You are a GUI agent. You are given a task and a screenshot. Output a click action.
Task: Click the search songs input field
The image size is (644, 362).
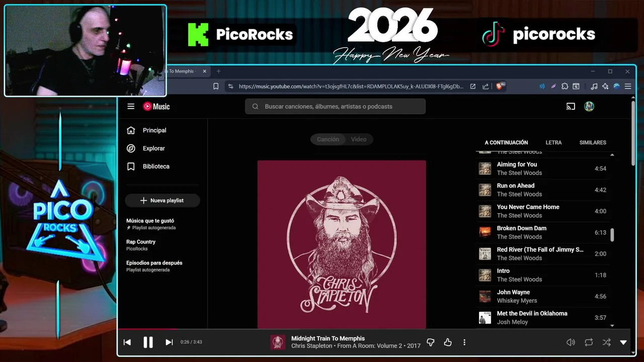(335, 107)
